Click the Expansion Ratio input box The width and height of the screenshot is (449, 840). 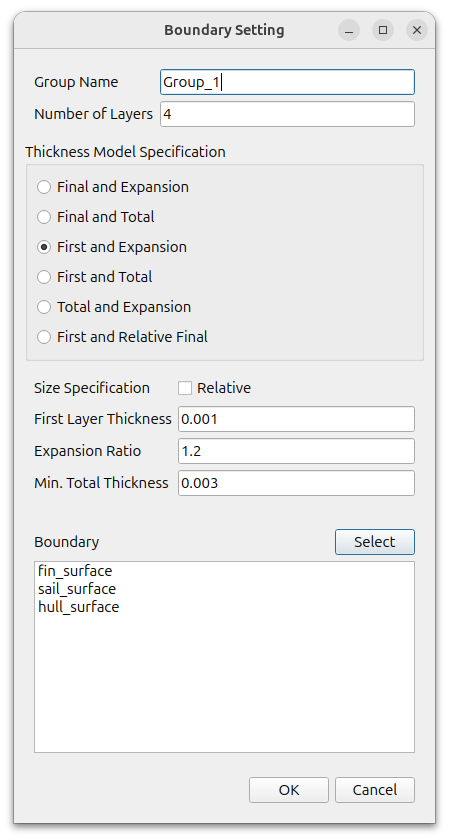[296, 451]
